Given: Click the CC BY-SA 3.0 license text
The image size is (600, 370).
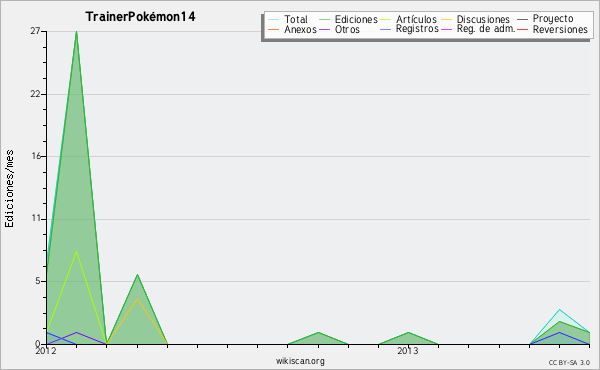Looking at the screenshot, I should (x=569, y=362).
